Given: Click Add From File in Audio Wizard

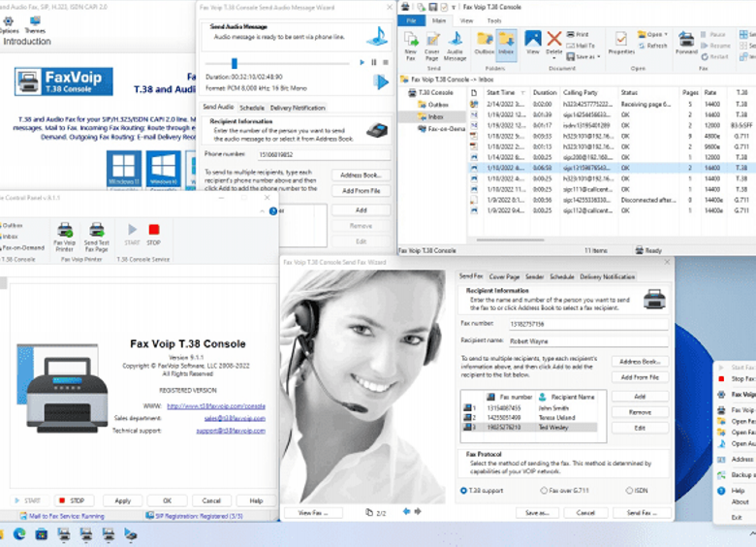Looking at the screenshot, I should coord(361,190).
